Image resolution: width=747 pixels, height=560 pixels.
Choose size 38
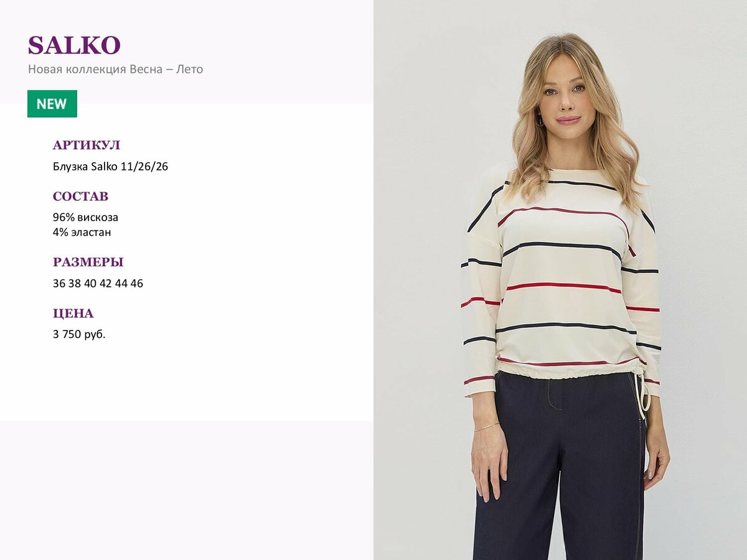[x=75, y=284]
